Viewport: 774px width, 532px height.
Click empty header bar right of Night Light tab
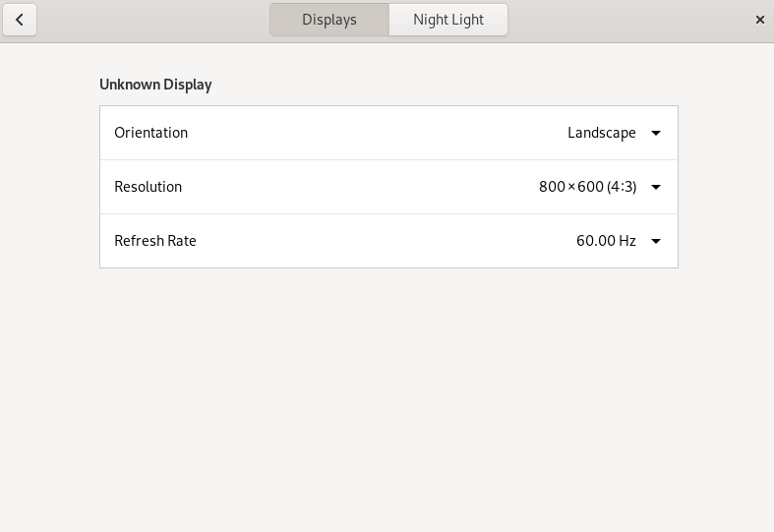tap(629, 20)
